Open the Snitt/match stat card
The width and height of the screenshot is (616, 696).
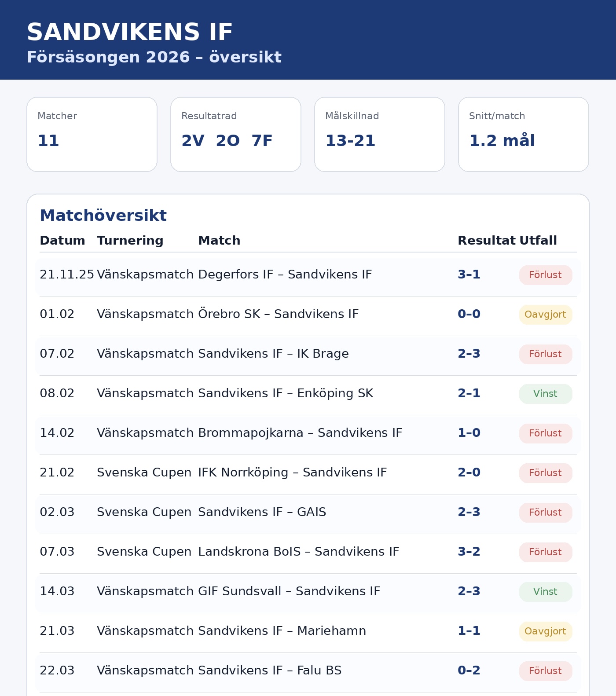click(524, 134)
